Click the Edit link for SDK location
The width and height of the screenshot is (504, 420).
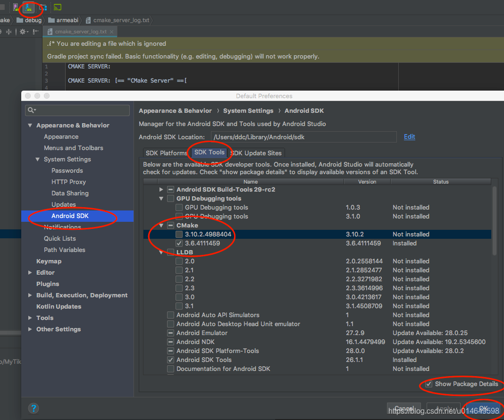pyautogui.click(x=409, y=136)
